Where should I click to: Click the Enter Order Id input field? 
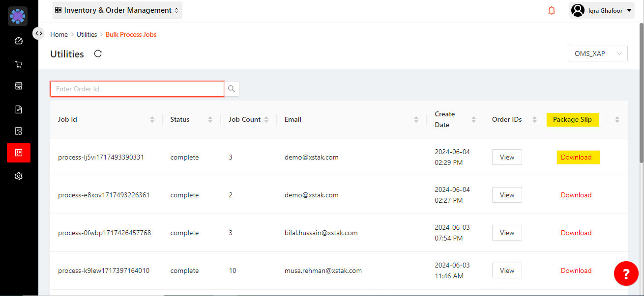(x=137, y=89)
